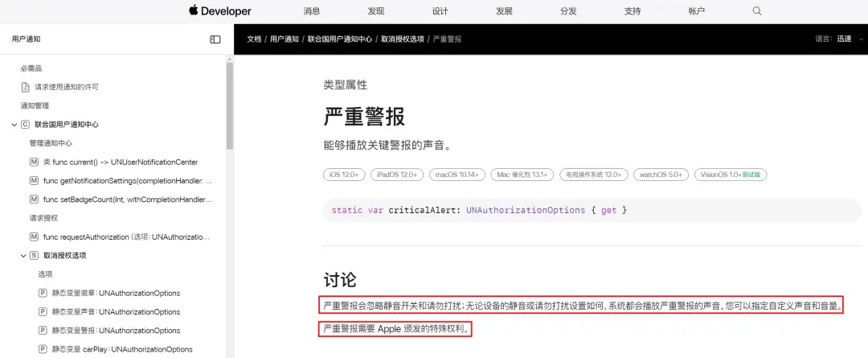
Task: Toggle the sidebar panel icon
Action: pos(215,39)
